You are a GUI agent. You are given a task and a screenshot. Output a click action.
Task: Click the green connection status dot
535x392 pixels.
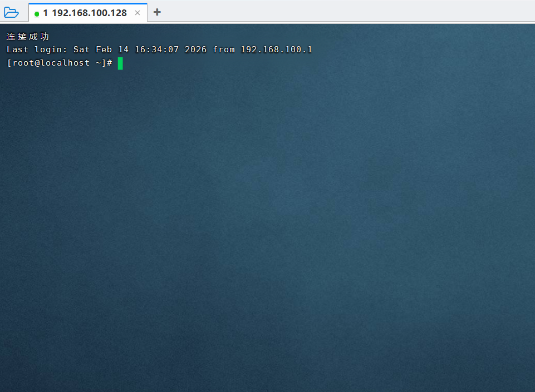click(x=37, y=13)
